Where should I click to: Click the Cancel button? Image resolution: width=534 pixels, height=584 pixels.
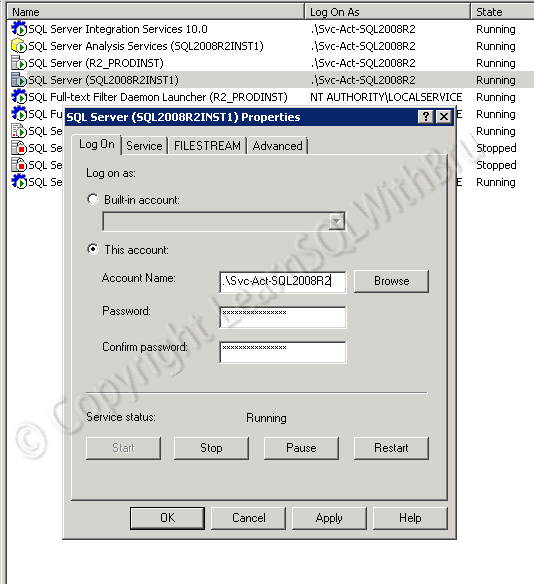248,518
